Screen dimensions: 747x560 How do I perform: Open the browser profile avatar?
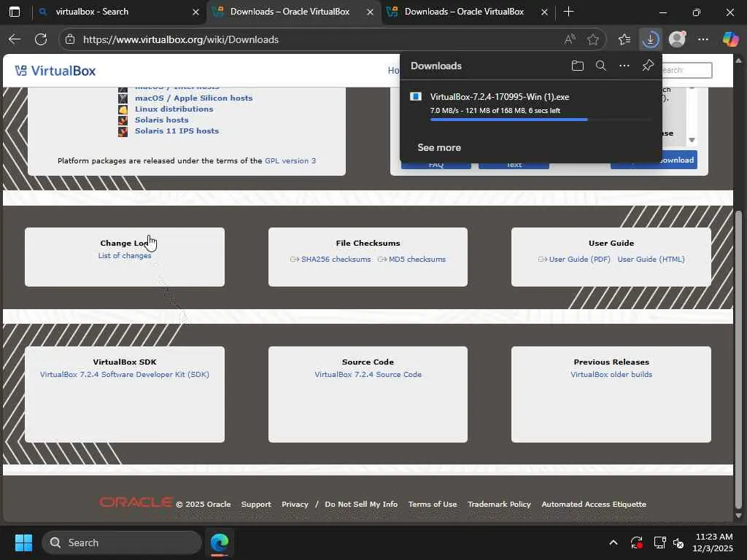coord(677,39)
